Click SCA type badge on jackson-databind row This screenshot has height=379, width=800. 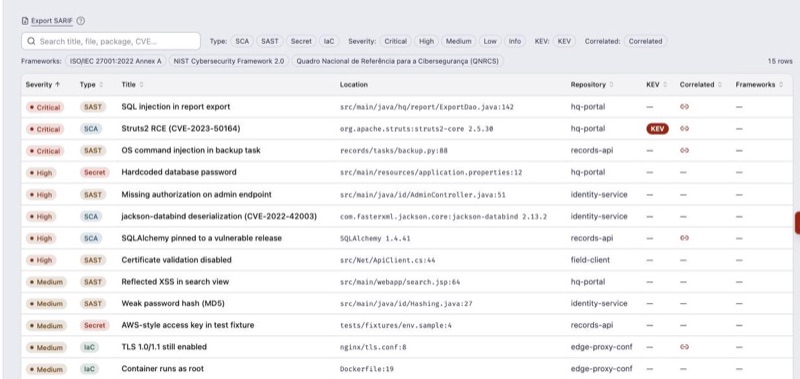(x=91, y=217)
